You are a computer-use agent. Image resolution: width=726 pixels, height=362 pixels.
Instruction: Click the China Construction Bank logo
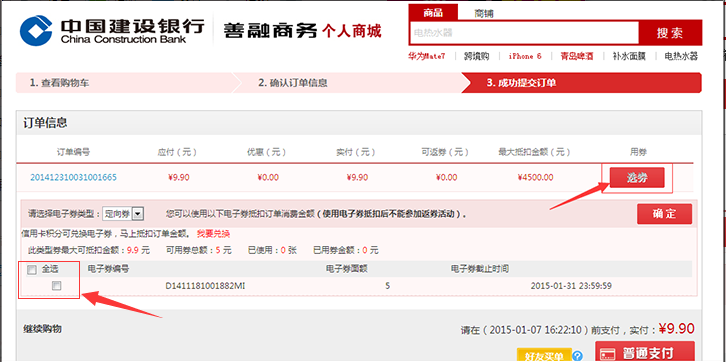pos(112,30)
